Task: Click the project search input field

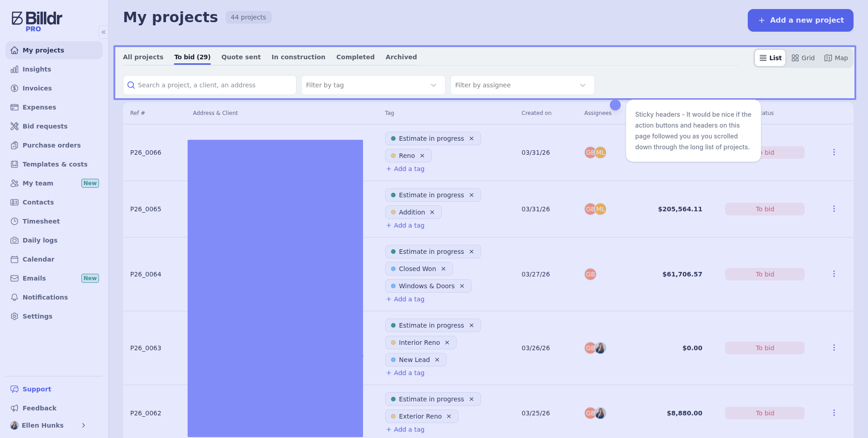Action: click(x=210, y=85)
